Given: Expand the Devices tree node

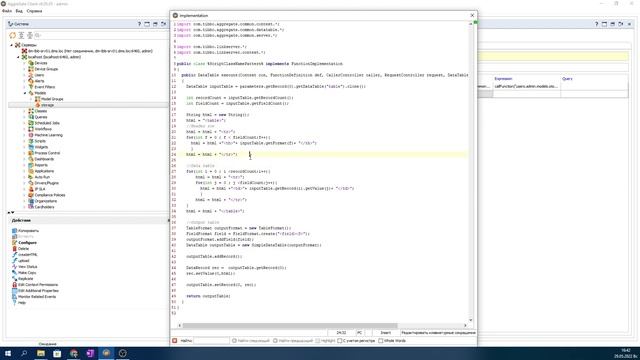Looking at the screenshot, I should point(24,63).
